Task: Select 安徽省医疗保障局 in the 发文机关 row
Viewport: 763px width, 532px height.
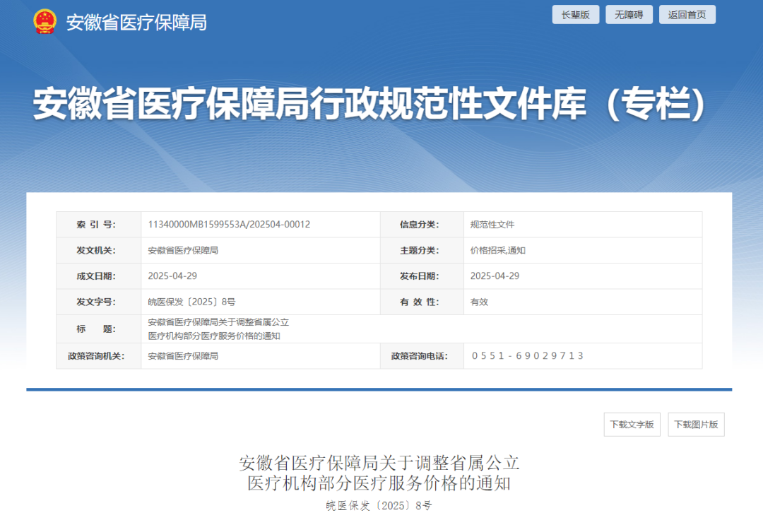Action: click(183, 250)
